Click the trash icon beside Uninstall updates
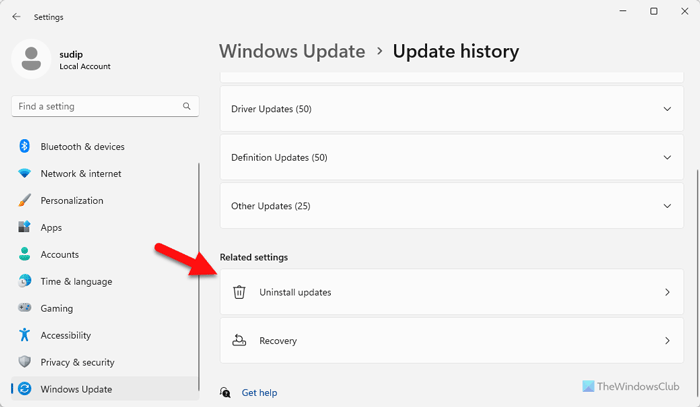 click(239, 292)
